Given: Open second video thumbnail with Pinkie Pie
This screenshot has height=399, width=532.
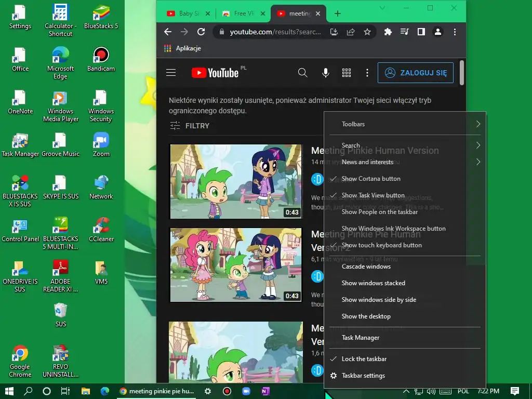Looking at the screenshot, I should tap(236, 265).
